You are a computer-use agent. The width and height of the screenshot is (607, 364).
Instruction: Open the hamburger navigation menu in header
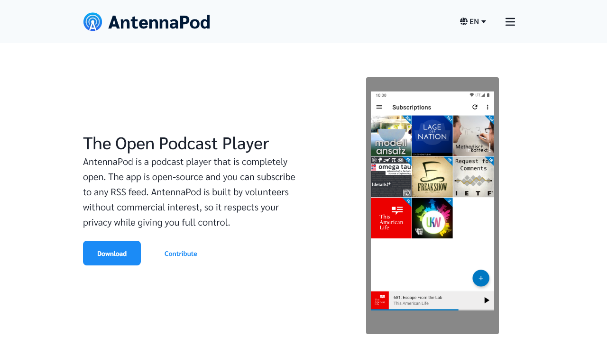pyautogui.click(x=510, y=22)
